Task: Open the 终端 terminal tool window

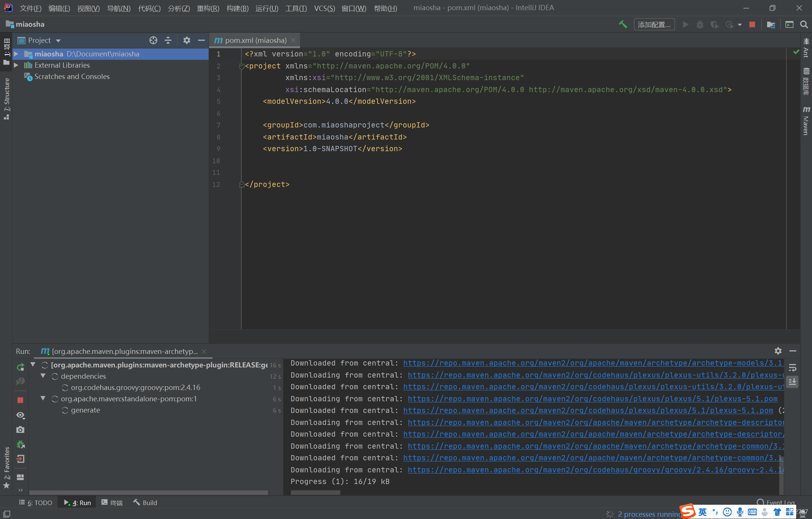Action: coord(112,503)
